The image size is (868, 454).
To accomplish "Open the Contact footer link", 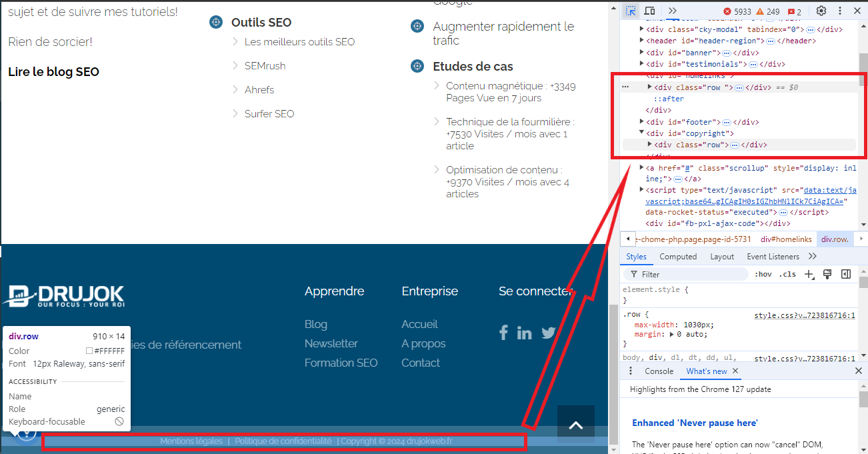I will click(421, 363).
